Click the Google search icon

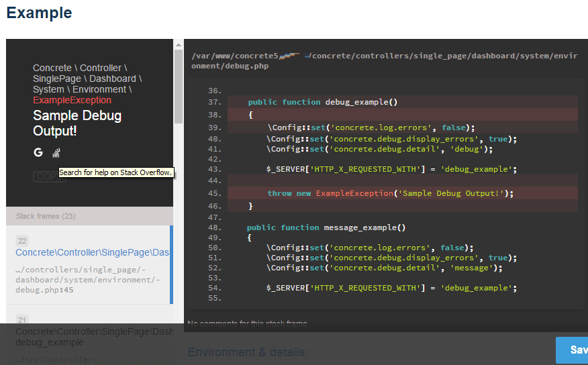38,152
